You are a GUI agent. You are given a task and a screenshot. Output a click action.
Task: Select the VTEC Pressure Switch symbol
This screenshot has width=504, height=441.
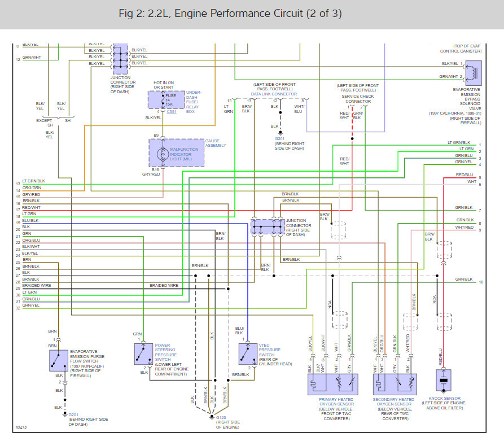coord(248,354)
